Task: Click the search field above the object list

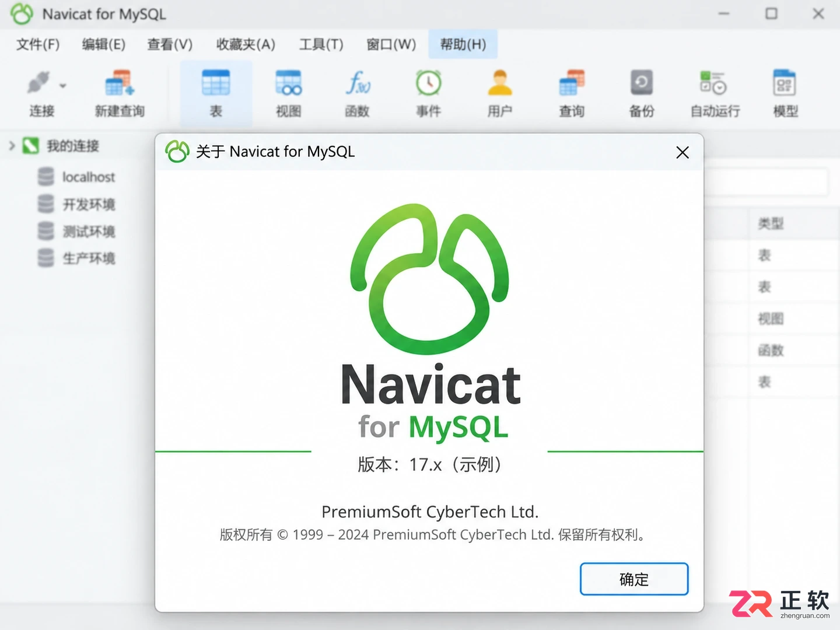Action: coord(765,183)
